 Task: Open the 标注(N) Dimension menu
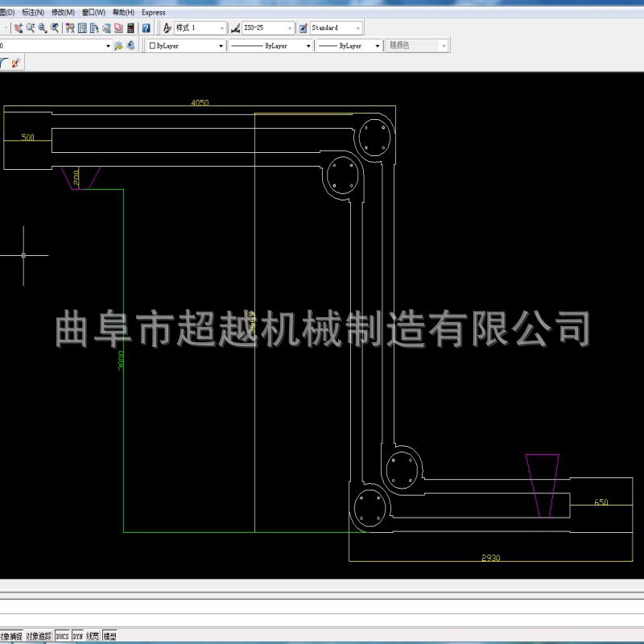33,12
